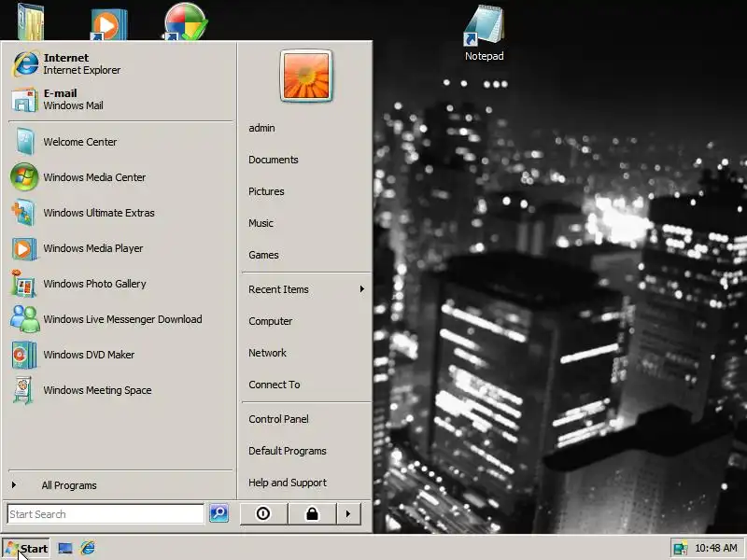Launch Windows Mail icon
Image resolution: width=747 pixels, height=560 pixels.
point(24,100)
